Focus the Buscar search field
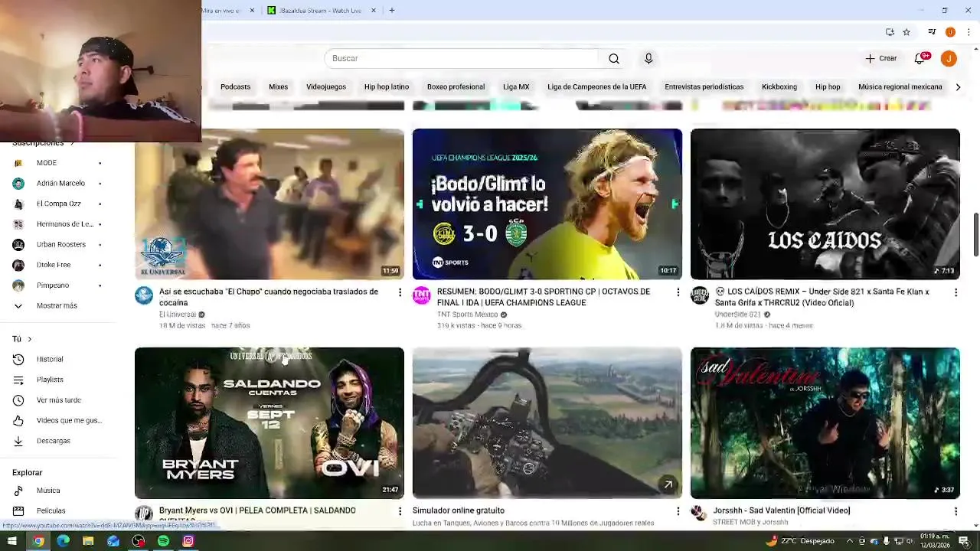Image resolution: width=980 pixels, height=551 pixels. pos(462,59)
